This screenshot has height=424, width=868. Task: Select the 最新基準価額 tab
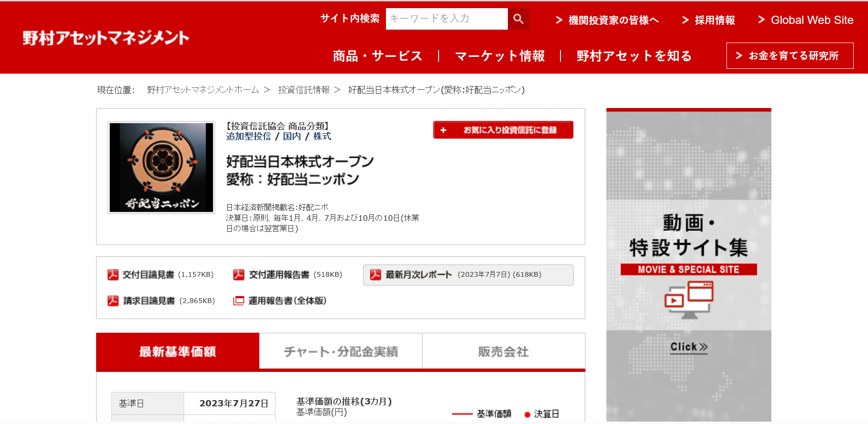(177, 352)
